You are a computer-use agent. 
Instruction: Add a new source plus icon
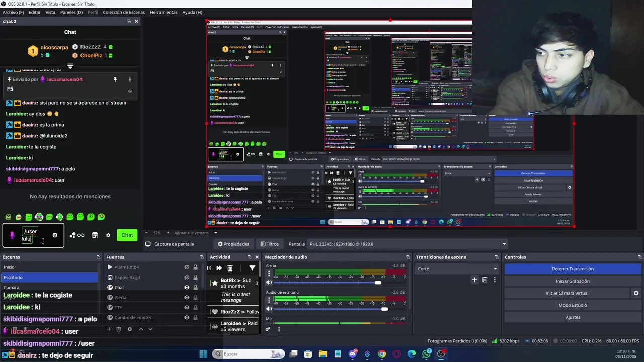(109, 329)
